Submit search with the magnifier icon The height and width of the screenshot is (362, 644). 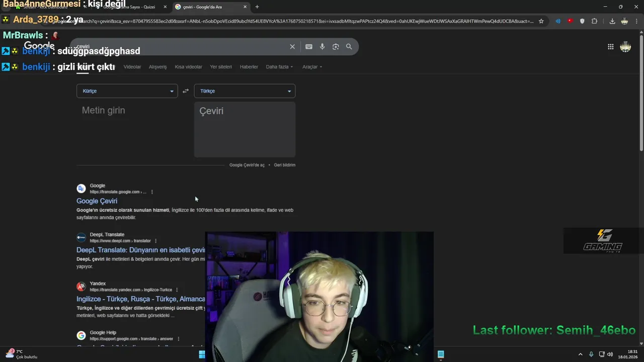point(349,47)
